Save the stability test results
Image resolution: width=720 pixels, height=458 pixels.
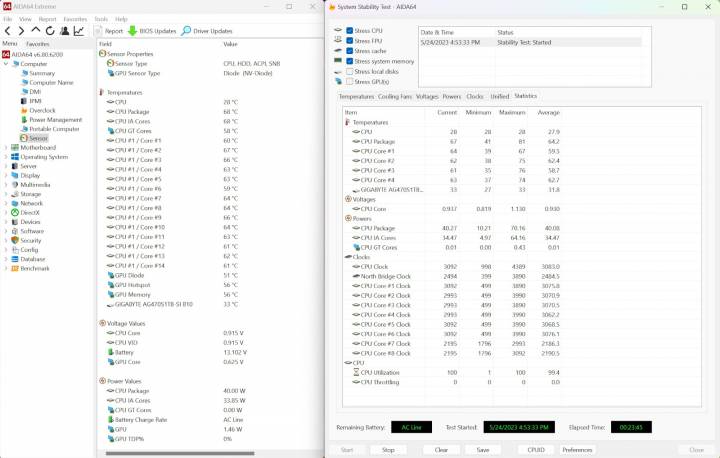483,450
